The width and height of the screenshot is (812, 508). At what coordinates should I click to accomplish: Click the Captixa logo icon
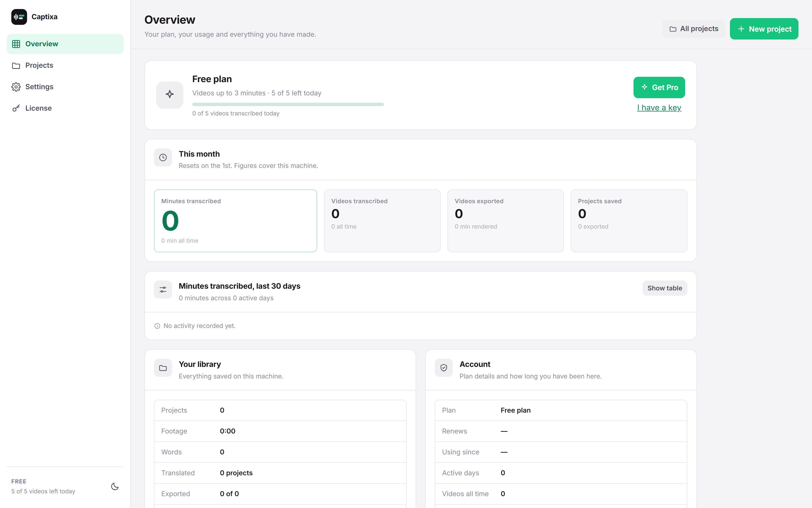pos(19,17)
